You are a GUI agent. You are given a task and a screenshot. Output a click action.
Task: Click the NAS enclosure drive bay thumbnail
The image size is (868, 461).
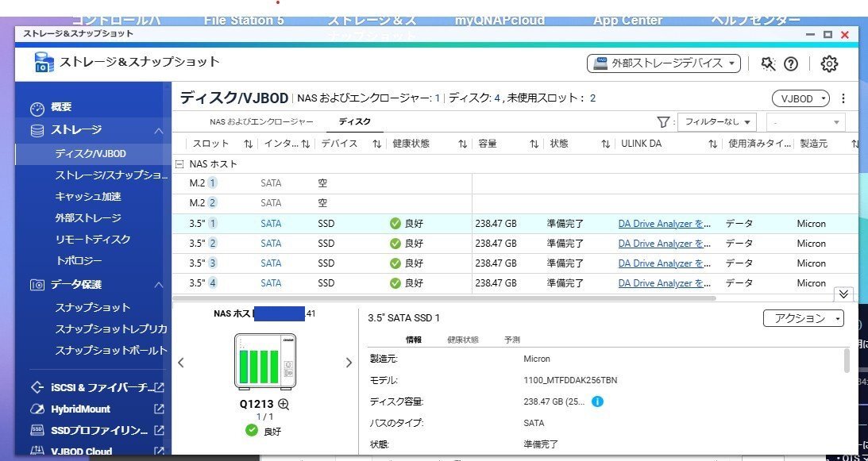[264, 362]
